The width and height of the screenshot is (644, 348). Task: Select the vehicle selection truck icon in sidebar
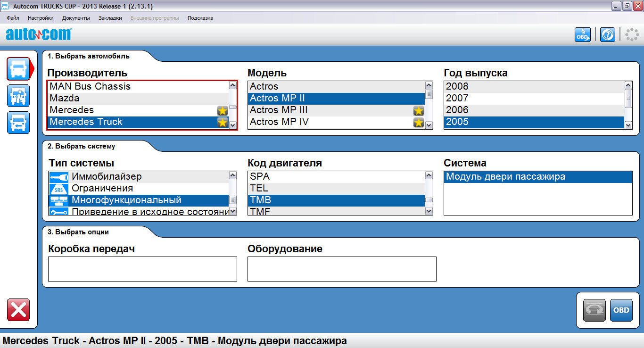(18, 69)
